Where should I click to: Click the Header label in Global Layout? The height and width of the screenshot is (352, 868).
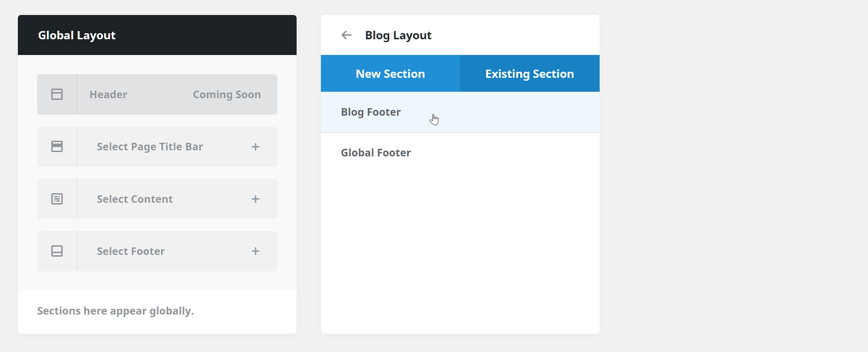coord(108,94)
